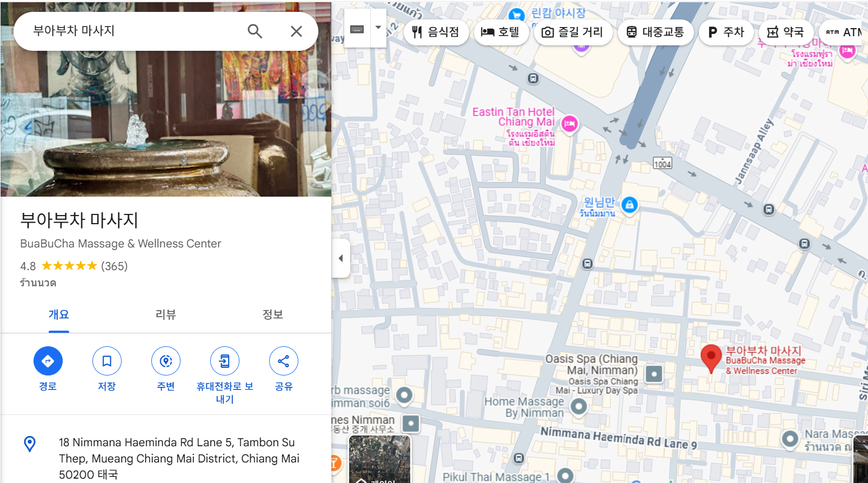Screen dimensions: 868x483
Task: Switch to the 리뷰 reviews tab
Action: click(x=166, y=314)
